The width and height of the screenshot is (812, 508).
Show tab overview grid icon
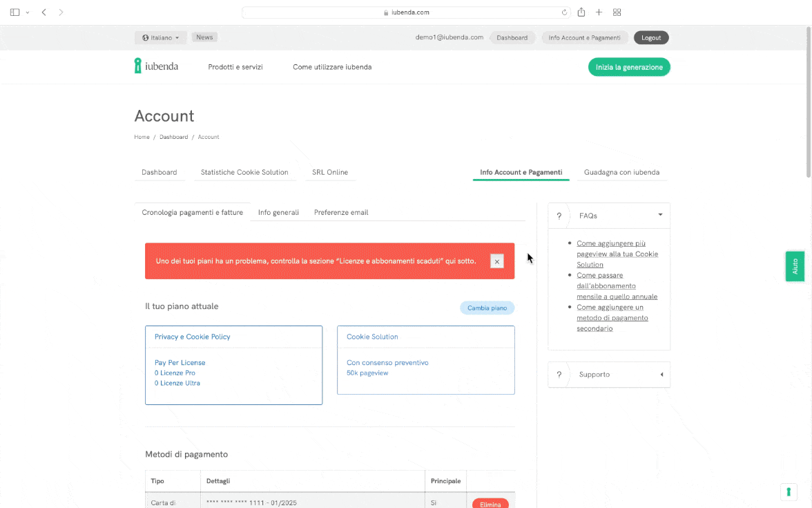point(617,12)
